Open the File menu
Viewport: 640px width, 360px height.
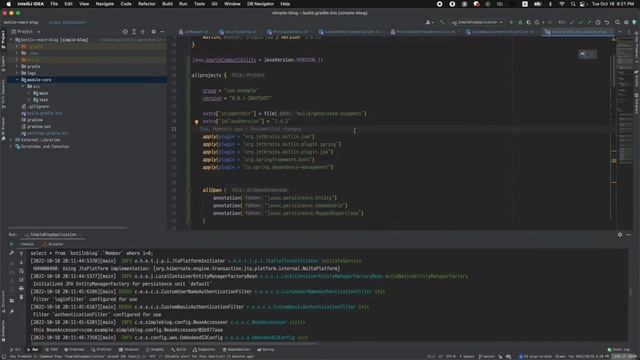point(54,4)
